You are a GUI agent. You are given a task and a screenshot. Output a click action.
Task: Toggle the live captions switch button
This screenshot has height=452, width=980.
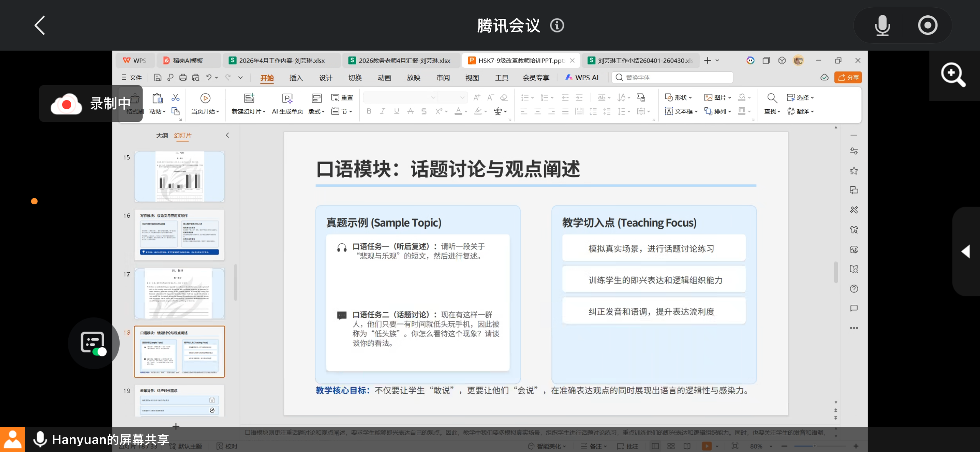[94, 343]
